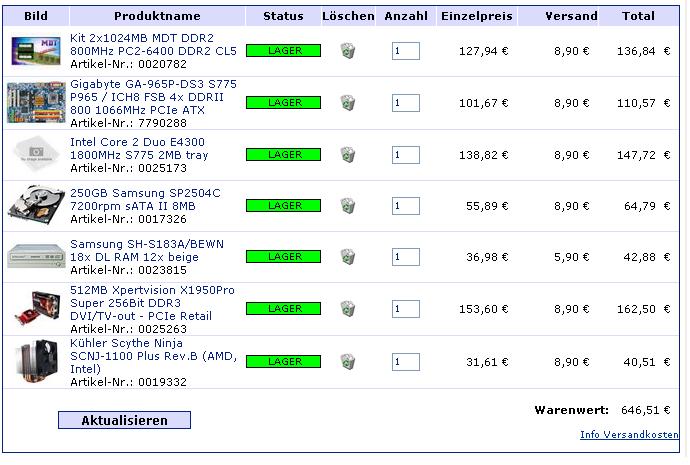Focus quantity field for Samsung SP2504C
The height and width of the screenshot is (465, 690).
[406, 206]
